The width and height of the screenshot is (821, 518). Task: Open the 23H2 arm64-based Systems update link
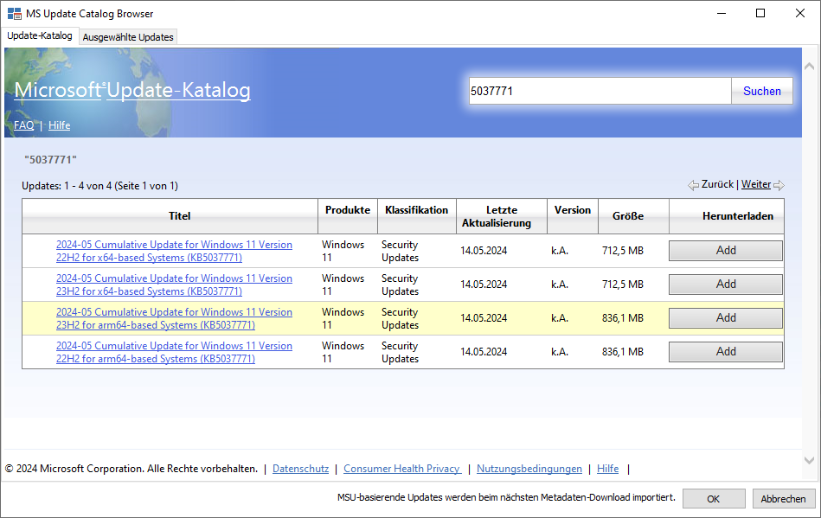(174, 318)
